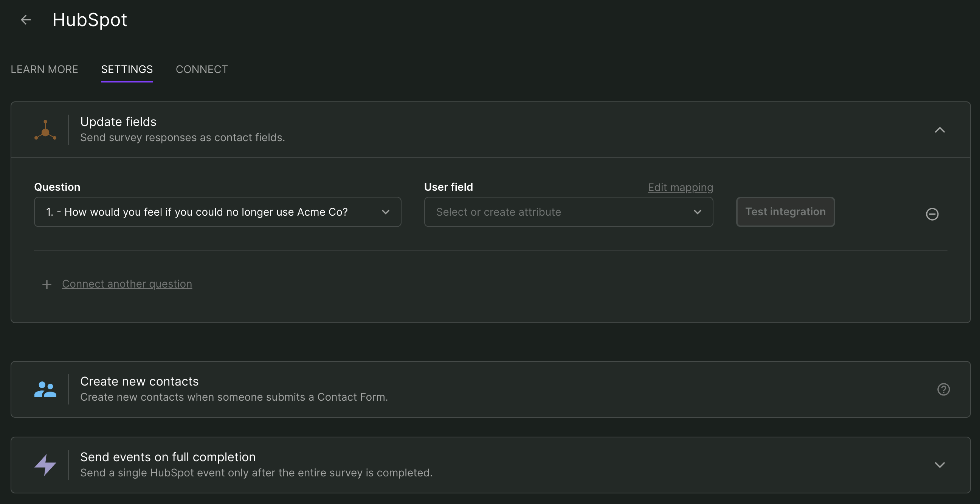Click the remove mapping minus circle icon
The height and width of the screenshot is (504, 980).
[932, 214]
